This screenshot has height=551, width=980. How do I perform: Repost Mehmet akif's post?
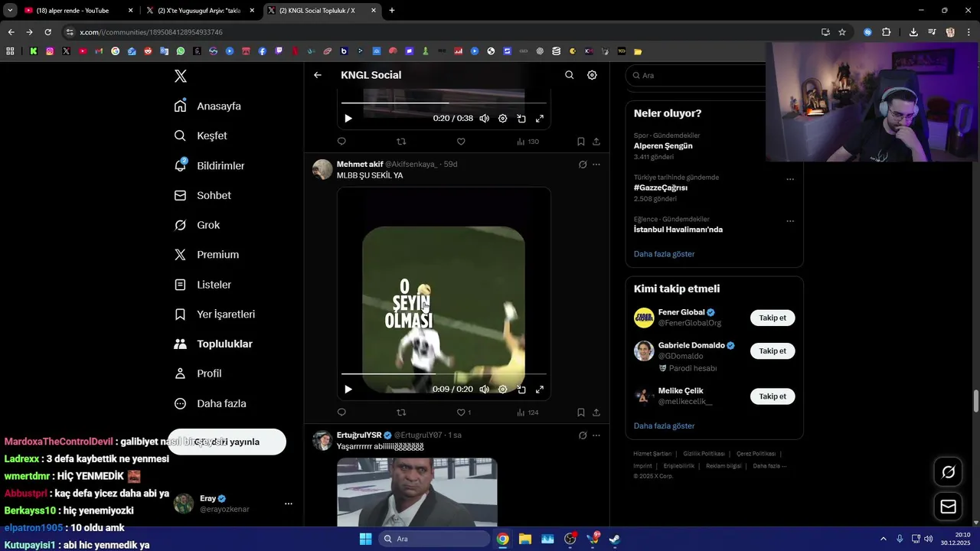click(401, 412)
